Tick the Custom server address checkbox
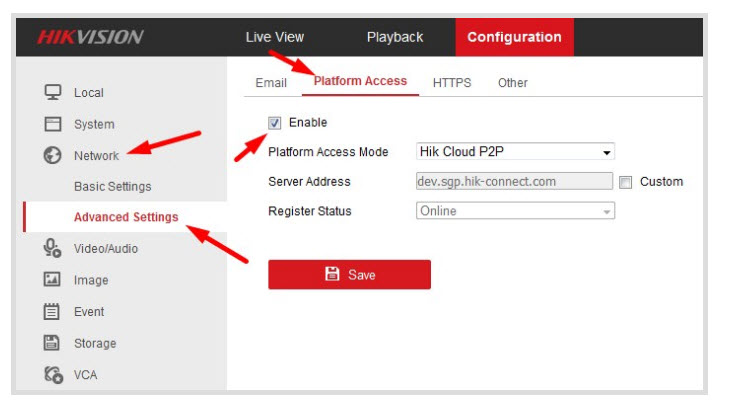Screen dimensions: 741x406 click(x=625, y=182)
